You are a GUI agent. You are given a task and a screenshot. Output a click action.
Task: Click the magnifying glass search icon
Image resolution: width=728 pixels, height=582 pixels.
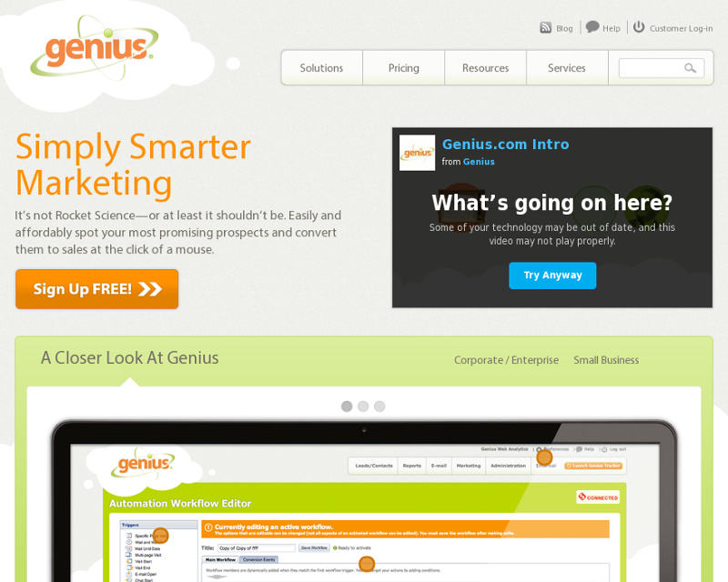point(690,68)
